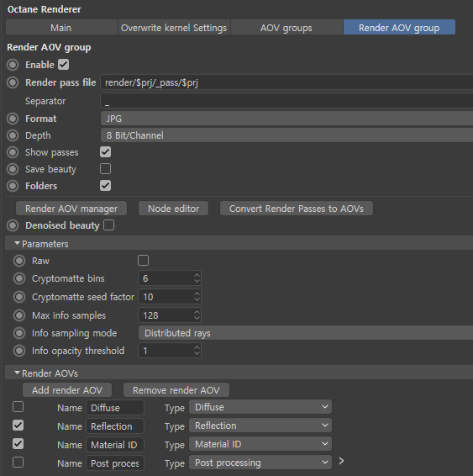
Task: Click the Diffuse name field
Action: click(x=115, y=407)
